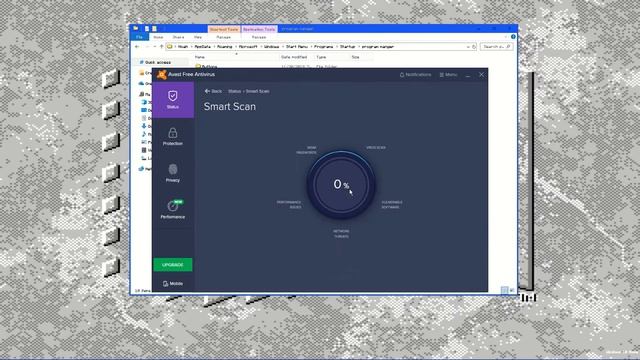Image resolution: width=640 pixels, height=360 pixels.
Task: Open Avast Notifications
Action: pos(415,75)
